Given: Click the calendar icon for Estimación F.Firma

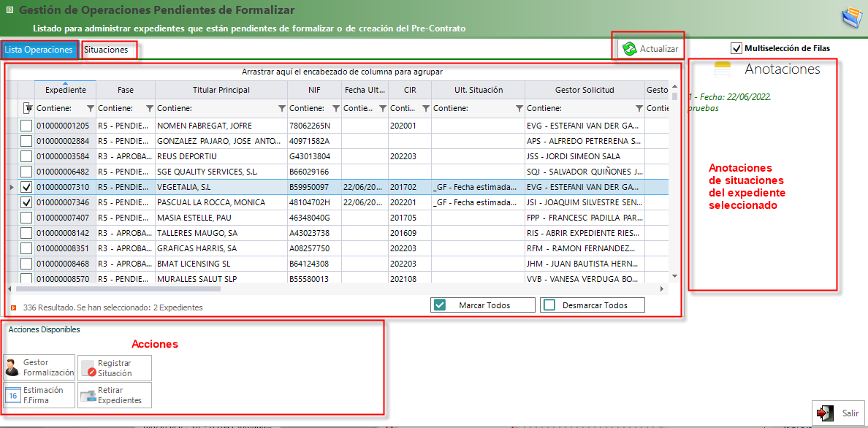Looking at the screenshot, I should point(12,395).
